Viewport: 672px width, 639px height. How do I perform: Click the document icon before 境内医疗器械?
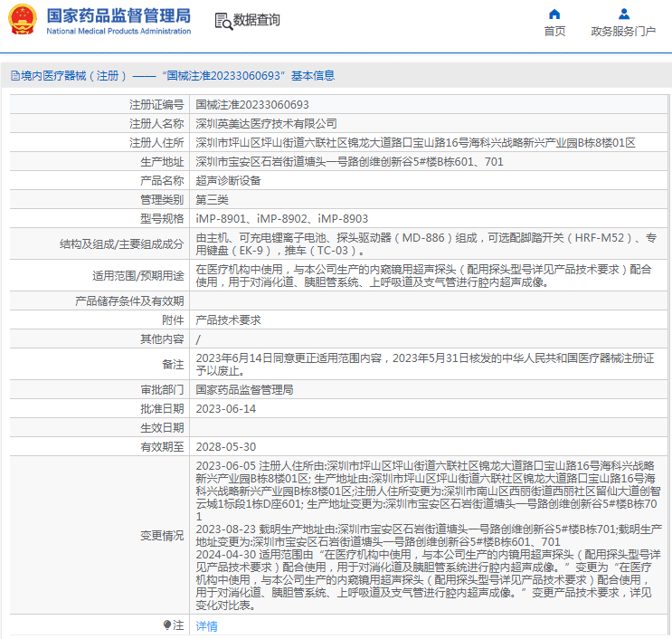tap(15, 76)
